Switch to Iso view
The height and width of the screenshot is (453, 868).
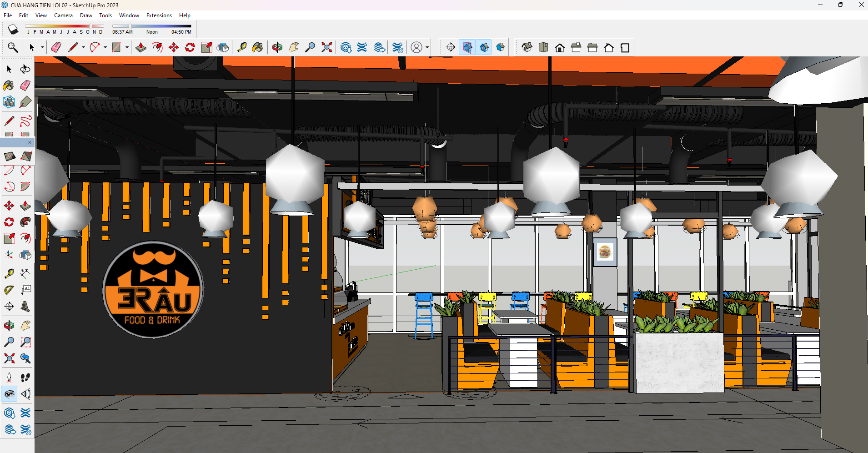(x=527, y=47)
